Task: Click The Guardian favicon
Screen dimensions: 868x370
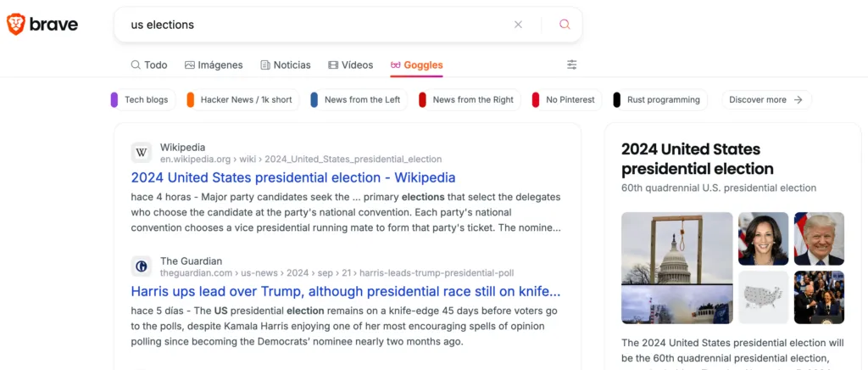Action: [x=142, y=266]
